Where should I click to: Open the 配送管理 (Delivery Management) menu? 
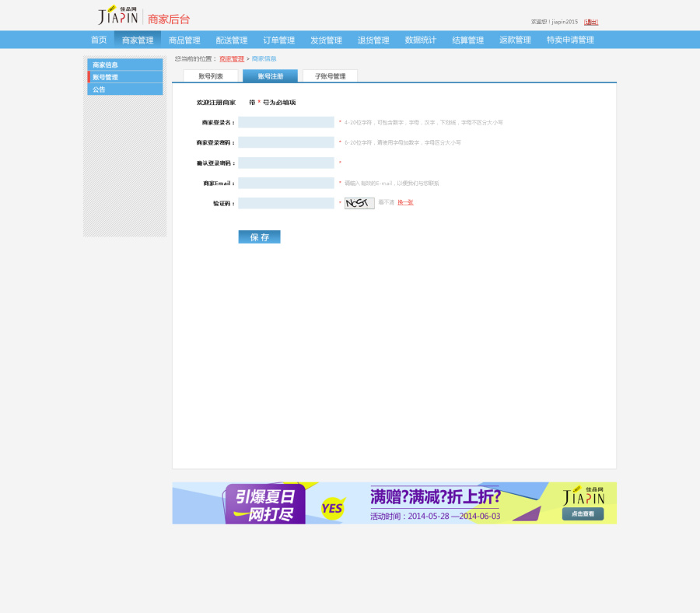coord(231,39)
